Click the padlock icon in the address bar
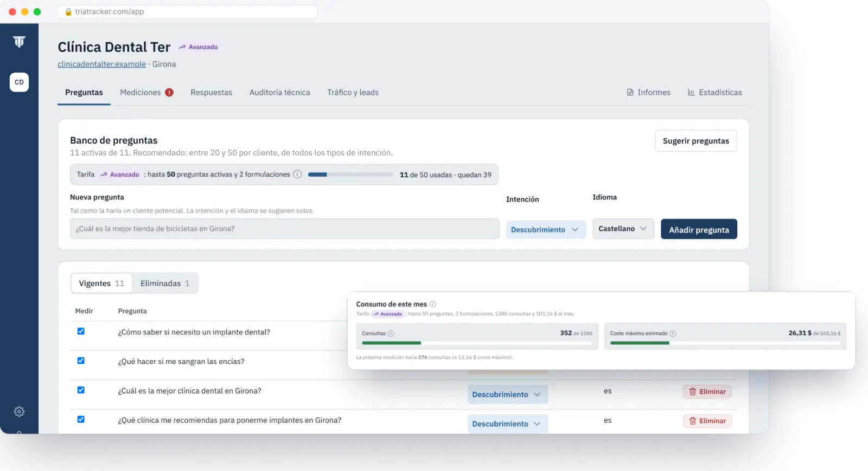868x471 pixels. [68, 11]
